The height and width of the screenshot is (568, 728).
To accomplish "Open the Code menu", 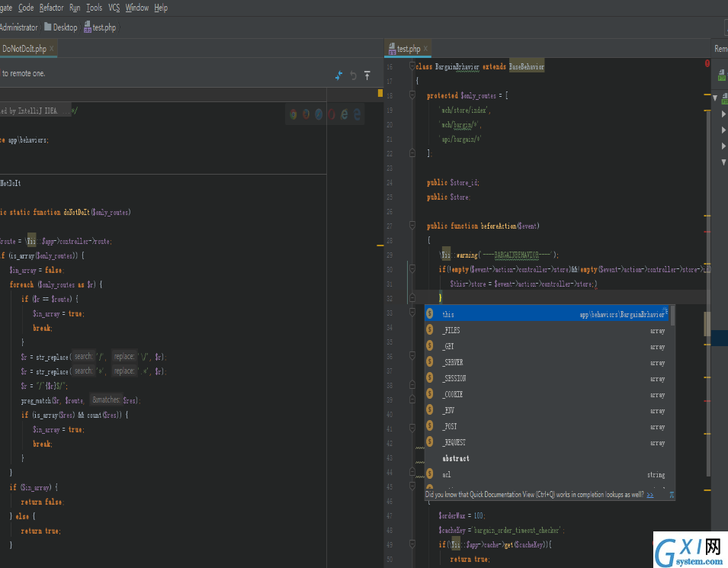I will [x=26, y=8].
